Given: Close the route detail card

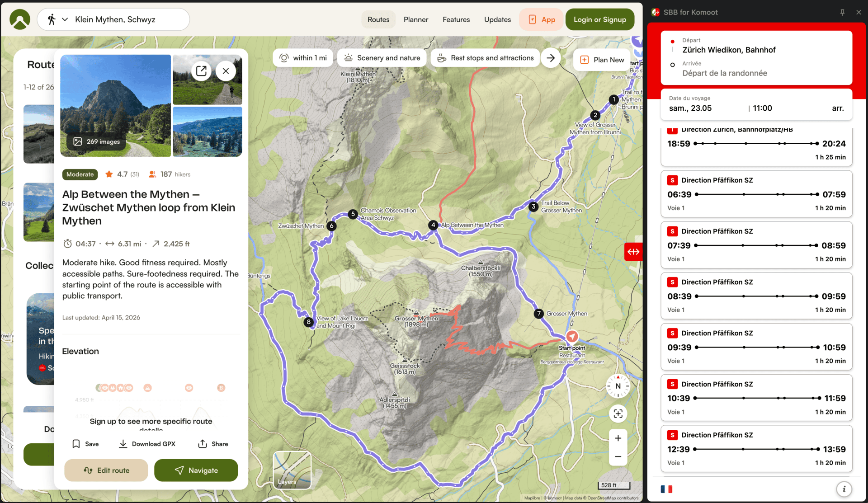Looking at the screenshot, I should point(226,71).
